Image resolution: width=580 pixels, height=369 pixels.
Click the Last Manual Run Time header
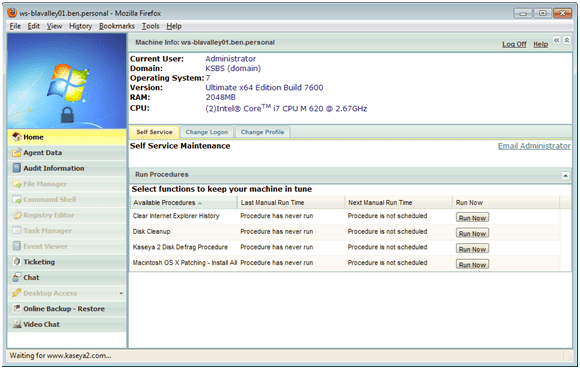[x=291, y=203]
